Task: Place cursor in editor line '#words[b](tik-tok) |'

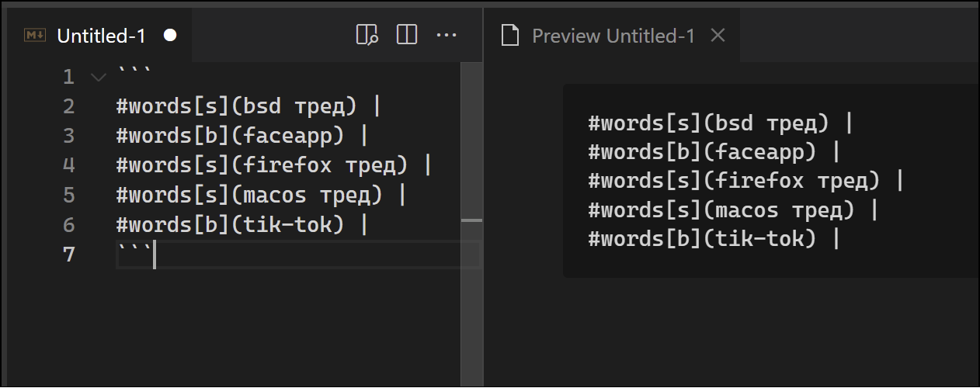Action: [x=242, y=224]
